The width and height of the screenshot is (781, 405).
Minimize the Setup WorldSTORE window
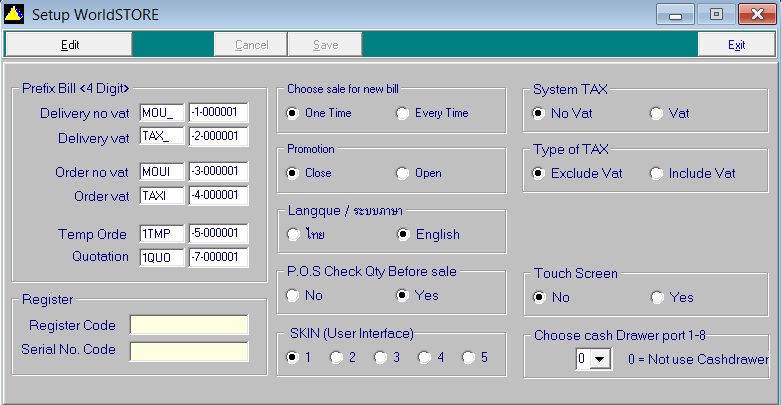pos(675,14)
